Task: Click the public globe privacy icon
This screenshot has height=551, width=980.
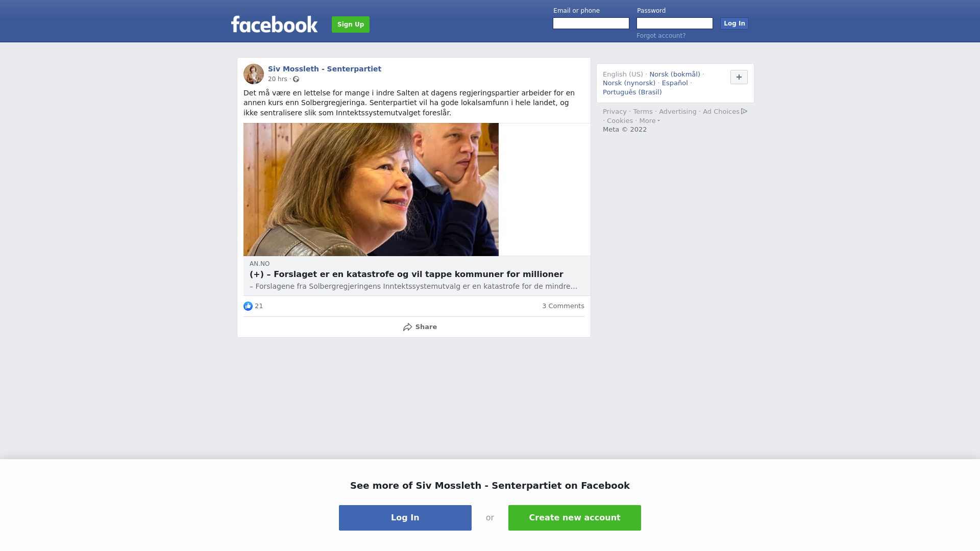Action: [x=296, y=79]
